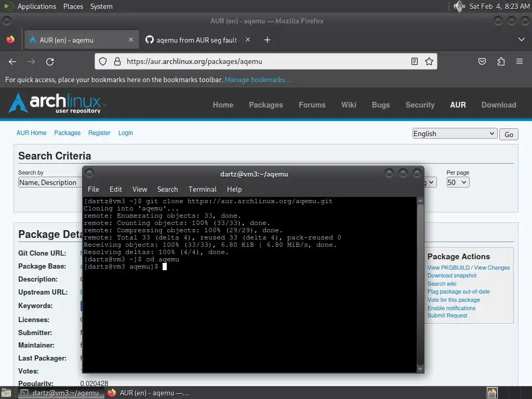Open the Firefox hamburger menu
Screen dimensions: 532x399
(x=519, y=61)
